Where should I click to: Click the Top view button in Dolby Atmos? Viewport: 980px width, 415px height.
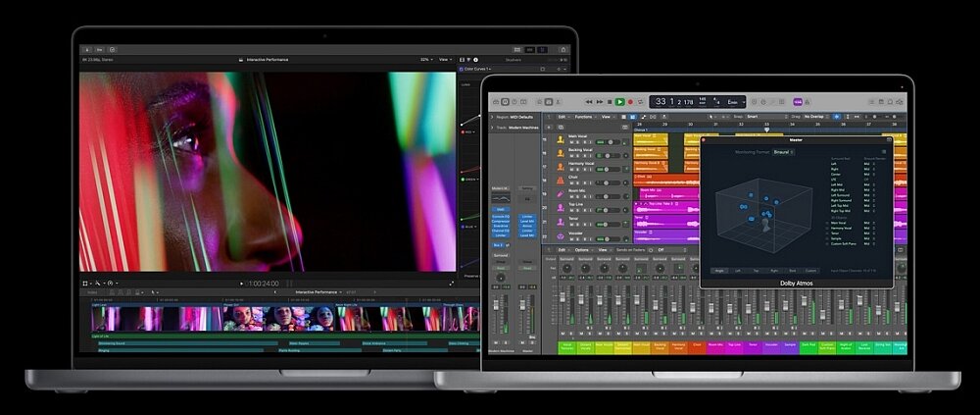(x=757, y=270)
